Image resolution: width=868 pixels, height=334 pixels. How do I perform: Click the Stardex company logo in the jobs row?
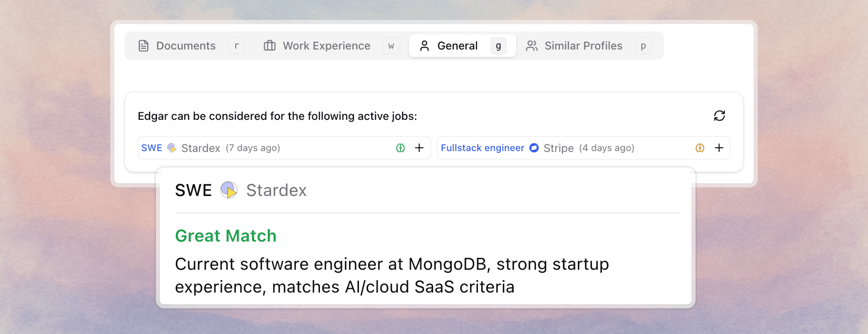172,148
